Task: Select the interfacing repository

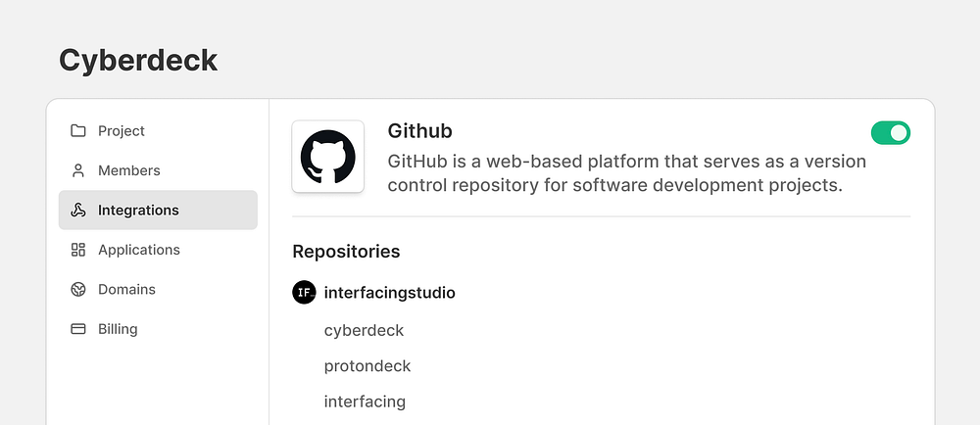Action: (365, 401)
